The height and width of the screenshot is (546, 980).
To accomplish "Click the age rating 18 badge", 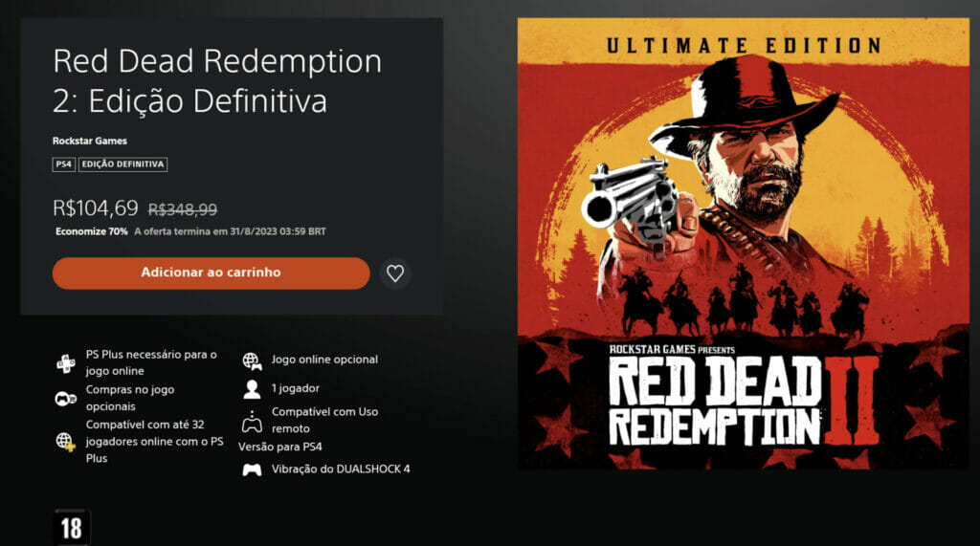I will pyautogui.click(x=72, y=527).
